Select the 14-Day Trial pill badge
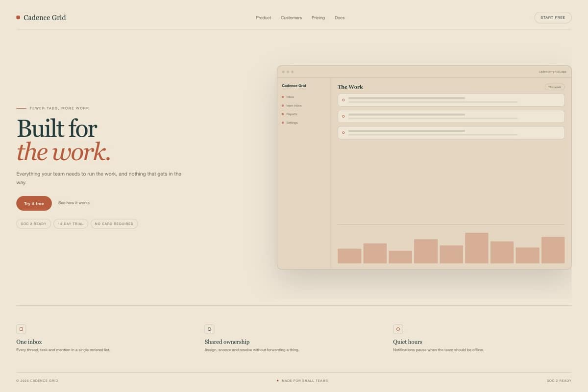The height and width of the screenshot is (392, 588). pos(71,223)
